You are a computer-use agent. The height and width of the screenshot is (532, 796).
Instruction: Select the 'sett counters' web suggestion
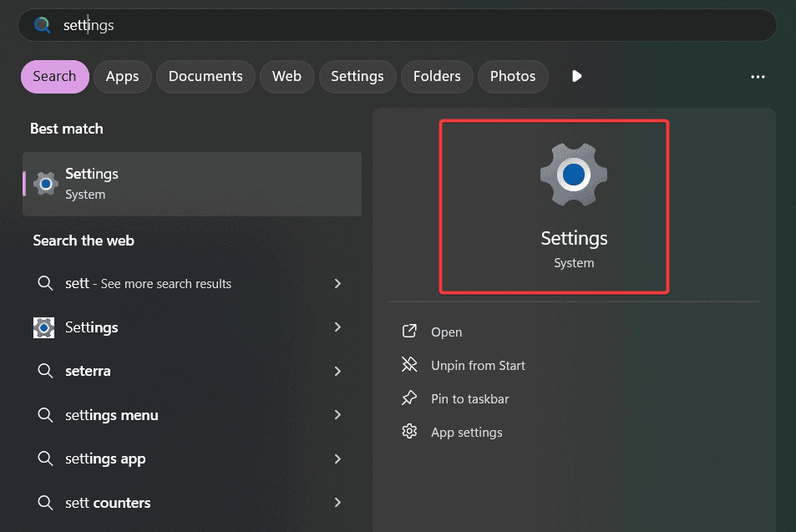pyautogui.click(x=192, y=503)
